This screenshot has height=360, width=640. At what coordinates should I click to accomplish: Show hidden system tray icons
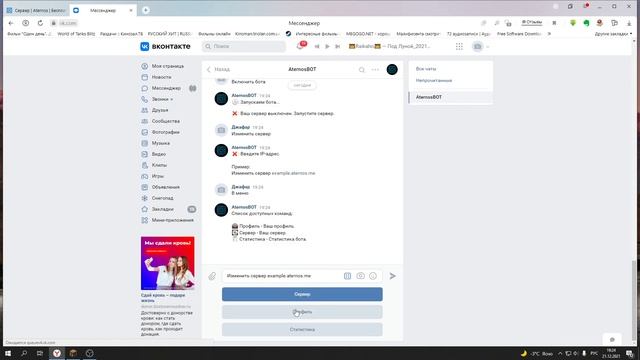tap(560, 353)
